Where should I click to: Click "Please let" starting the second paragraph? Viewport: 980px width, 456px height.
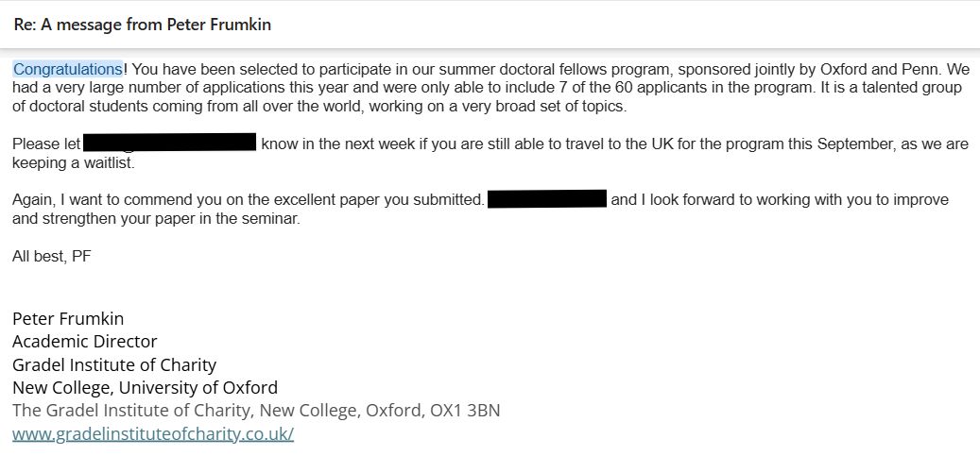coord(46,144)
